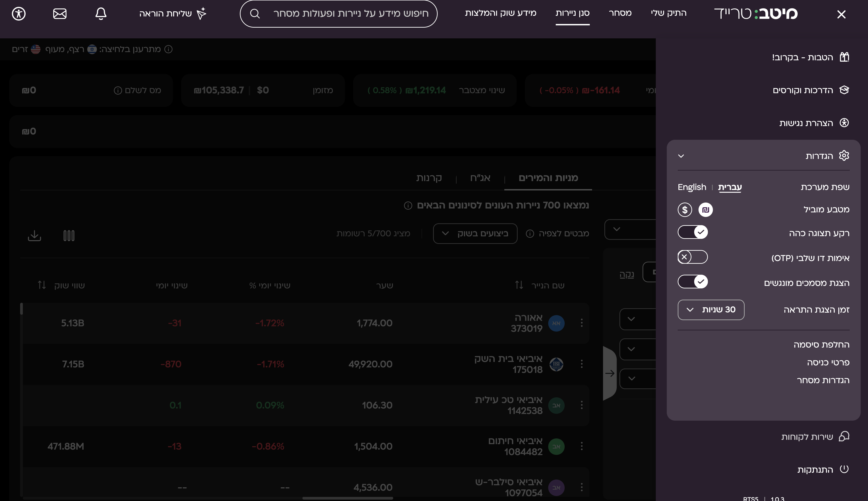Open the three-dot menu for איביאי סילבר-ש
Viewport: 868px width, 501px height.
pyautogui.click(x=582, y=487)
